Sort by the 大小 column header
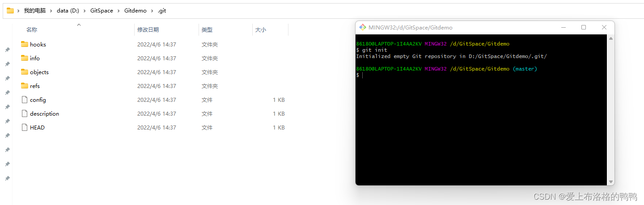Image resolution: width=644 pixels, height=205 pixels. pos(261,29)
